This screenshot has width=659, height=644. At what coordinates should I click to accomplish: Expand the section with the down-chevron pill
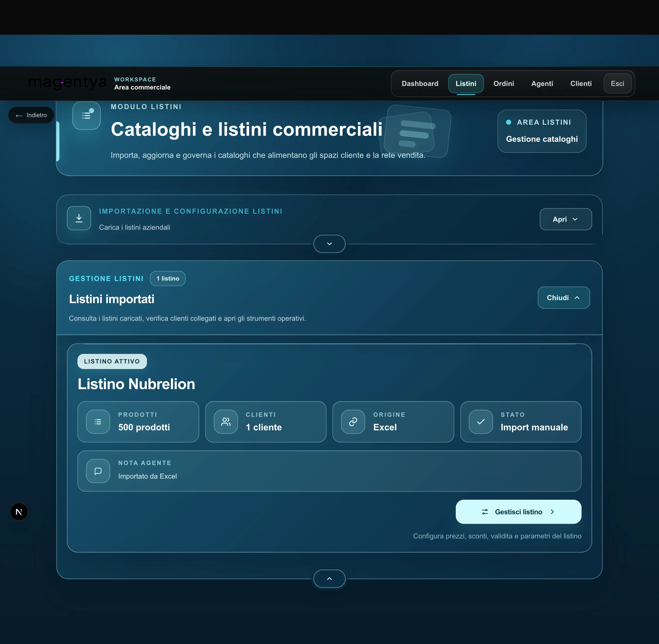pyautogui.click(x=329, y=244)
